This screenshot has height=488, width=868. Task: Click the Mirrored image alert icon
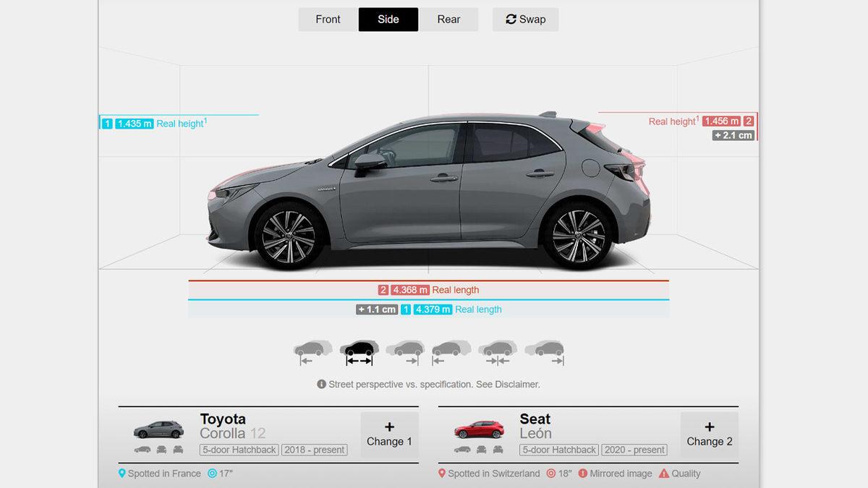pyautogui.click(x=582, y=474)
